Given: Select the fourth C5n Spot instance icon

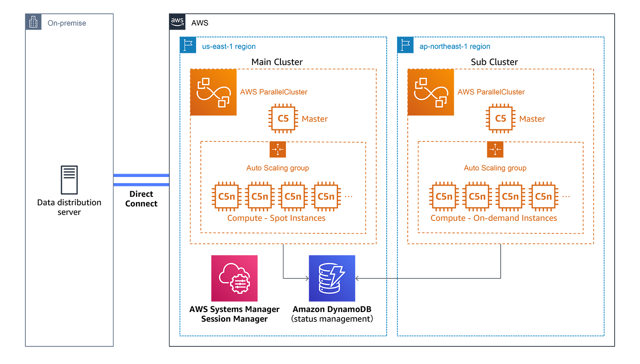Looking at the screenshot, I should pos(326,196).
